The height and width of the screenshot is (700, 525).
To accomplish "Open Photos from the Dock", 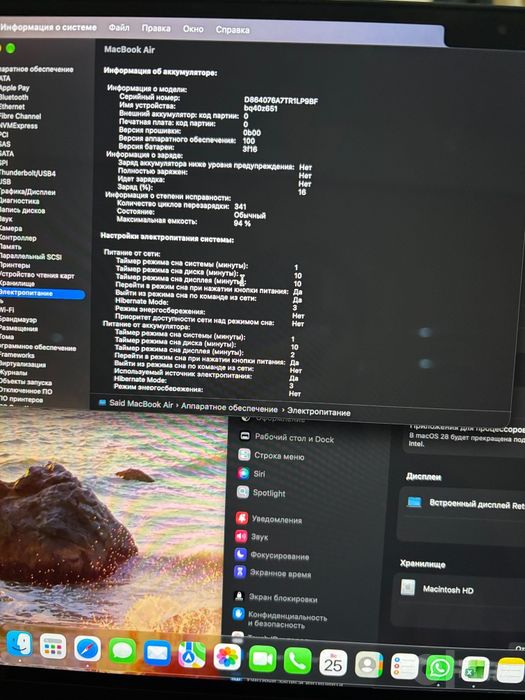I will point(227,657).
